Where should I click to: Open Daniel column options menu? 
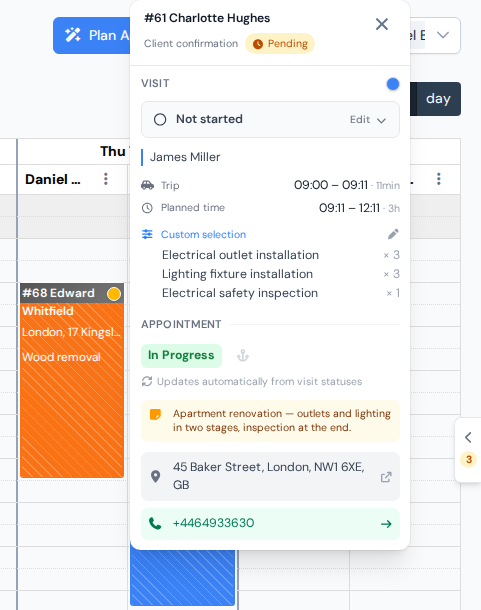[105, 179]
